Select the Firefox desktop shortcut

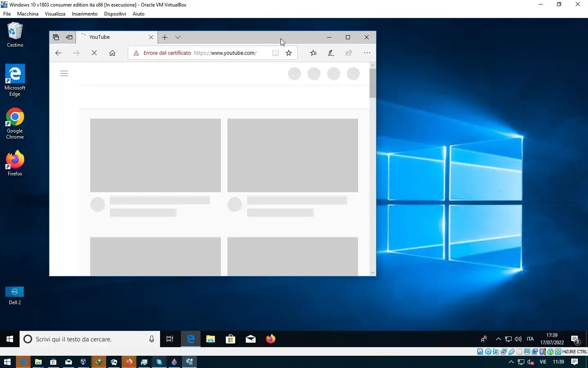[x=15, y=164]
